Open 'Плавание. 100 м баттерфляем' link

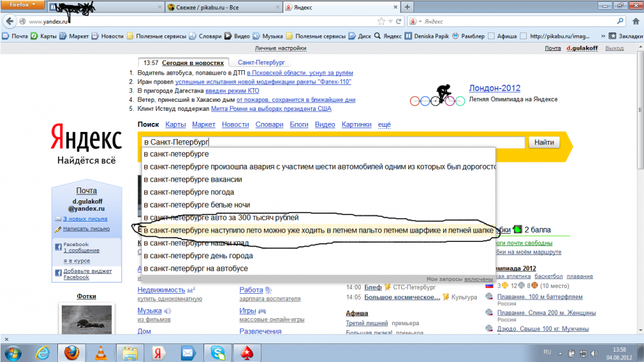click(x=540, y=297)
